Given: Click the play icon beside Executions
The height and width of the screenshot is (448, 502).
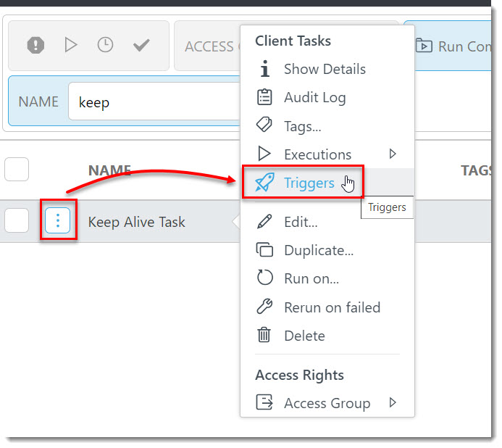Looking at the screenshot, I should pos(264,154).
